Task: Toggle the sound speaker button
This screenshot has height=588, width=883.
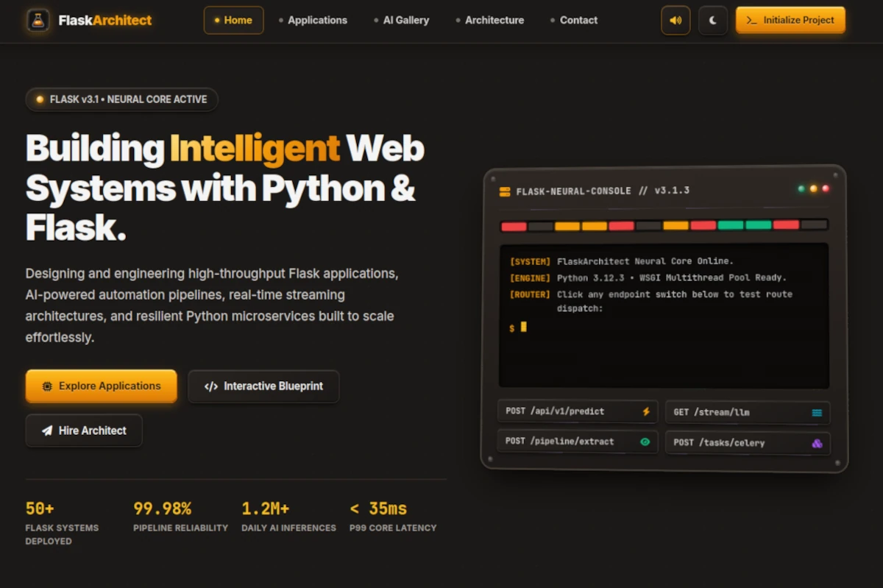Action: [675, 21]
